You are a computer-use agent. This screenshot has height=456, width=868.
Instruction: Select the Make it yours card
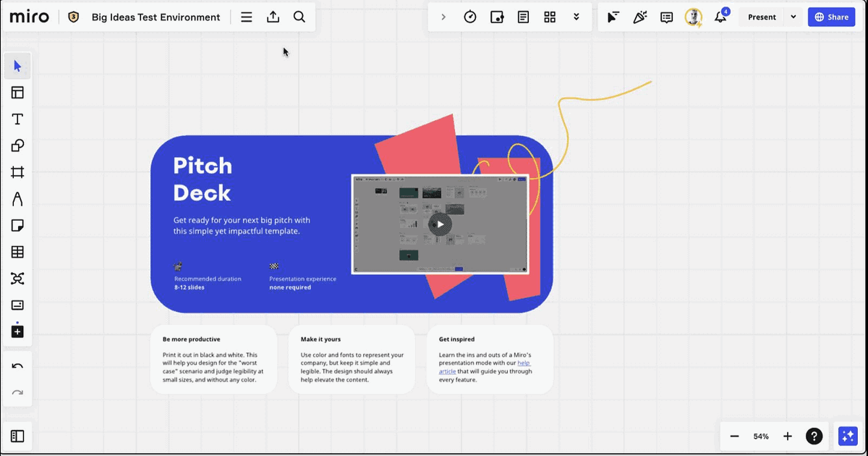pos(352,360)
